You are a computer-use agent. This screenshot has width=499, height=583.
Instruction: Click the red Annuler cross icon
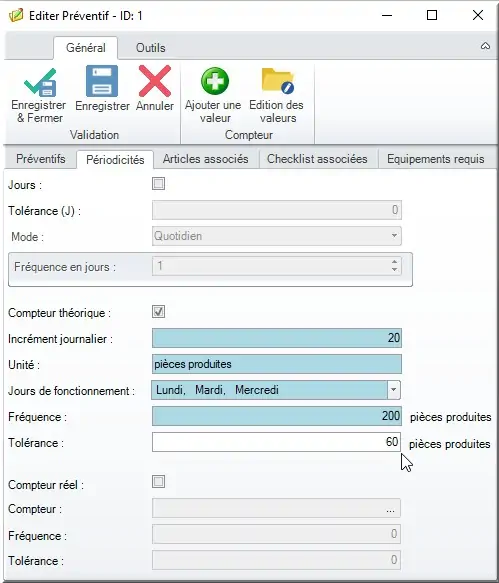click(x=155, y=81)
